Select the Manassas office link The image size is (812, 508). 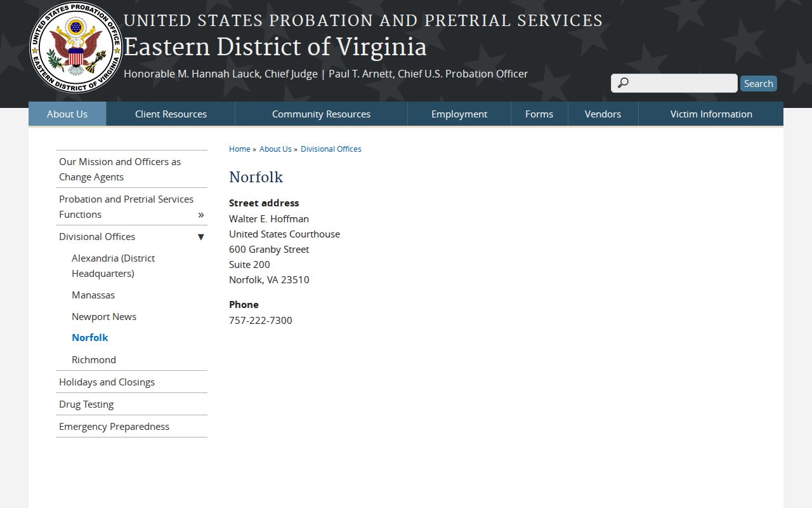(x=93, y=295)
